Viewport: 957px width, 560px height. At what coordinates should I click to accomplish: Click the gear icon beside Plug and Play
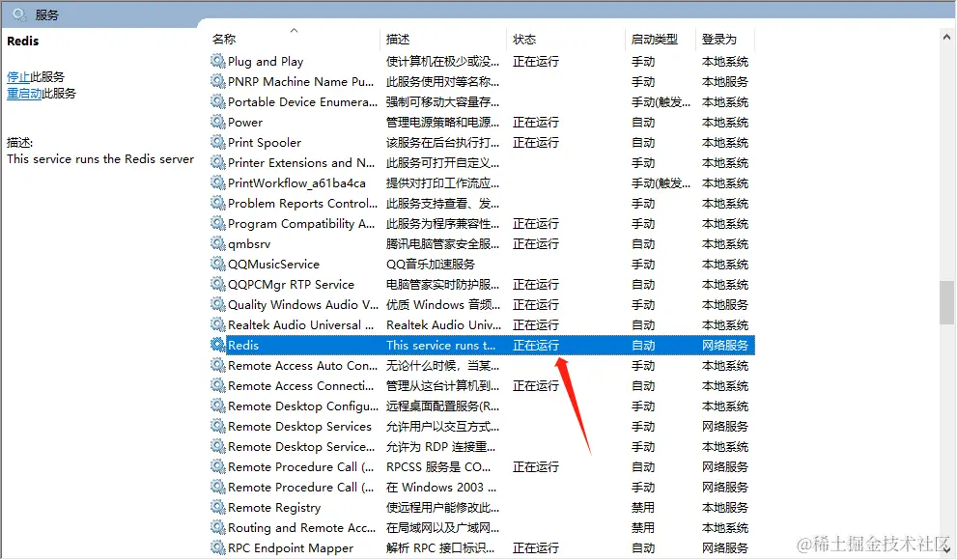218,61
